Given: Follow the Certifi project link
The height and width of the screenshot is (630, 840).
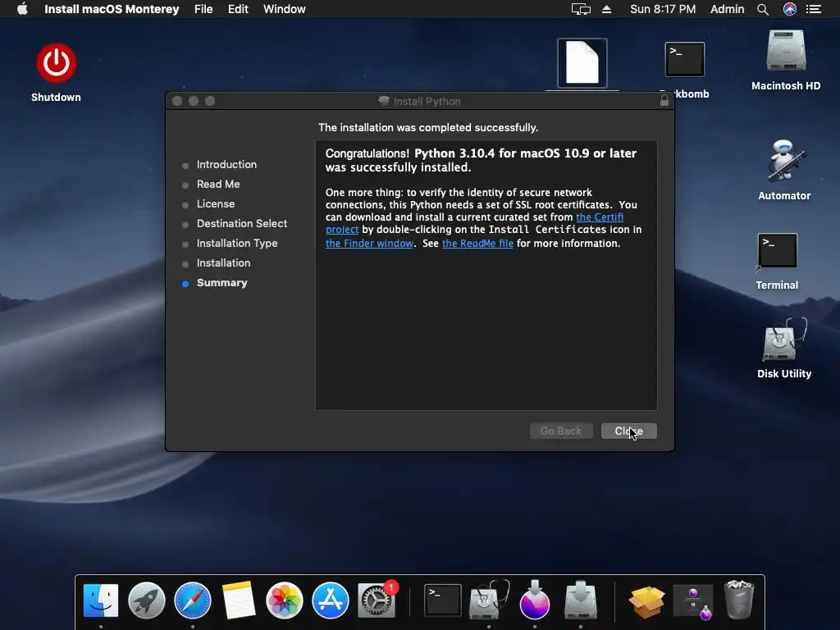Looking at the screenshot, I should tap(600, 217).
